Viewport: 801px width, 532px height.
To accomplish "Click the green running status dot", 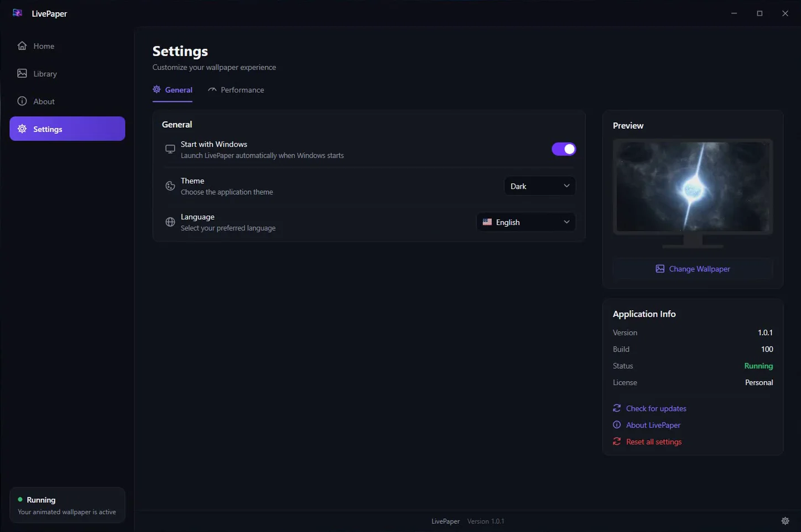I will pyautogui.click(x=20, y=499).
